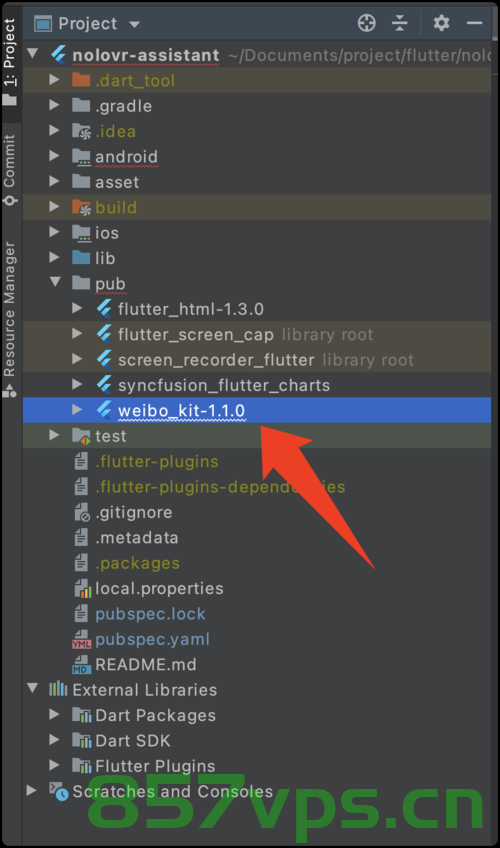Select Scratches and Consoles item
This screenshot has height=848, width=500.
pyautogui.click(x=172, y=791)
